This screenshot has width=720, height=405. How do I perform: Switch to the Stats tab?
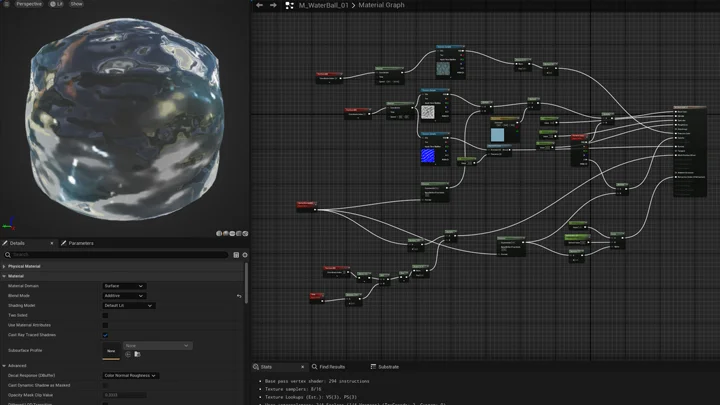tap(266, 367)
